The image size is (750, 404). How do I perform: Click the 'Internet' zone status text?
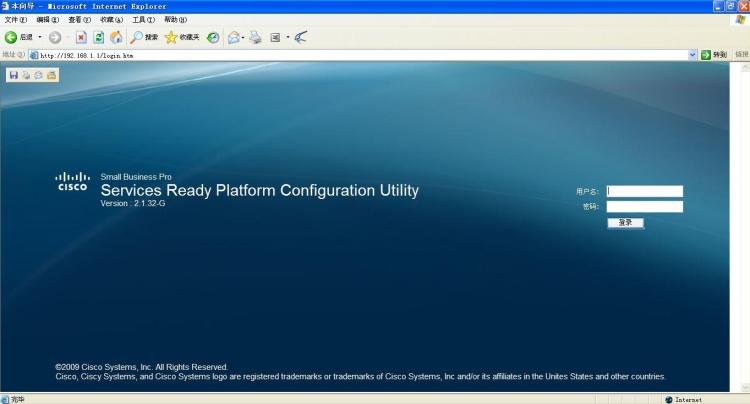pyautogui.click(x=688, y=400)
